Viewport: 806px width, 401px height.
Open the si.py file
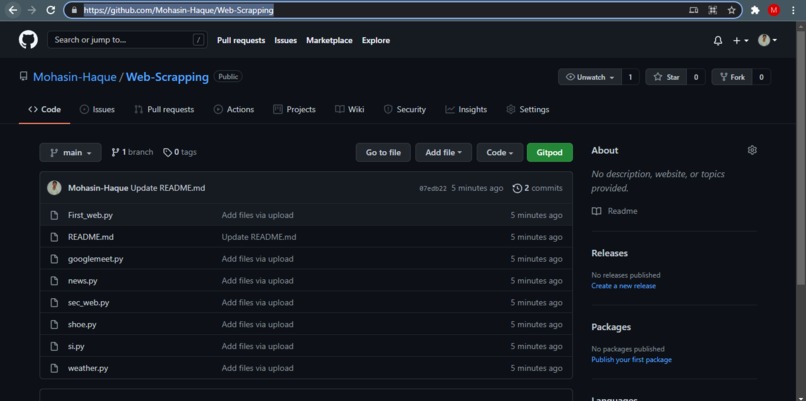coord(76,347)
